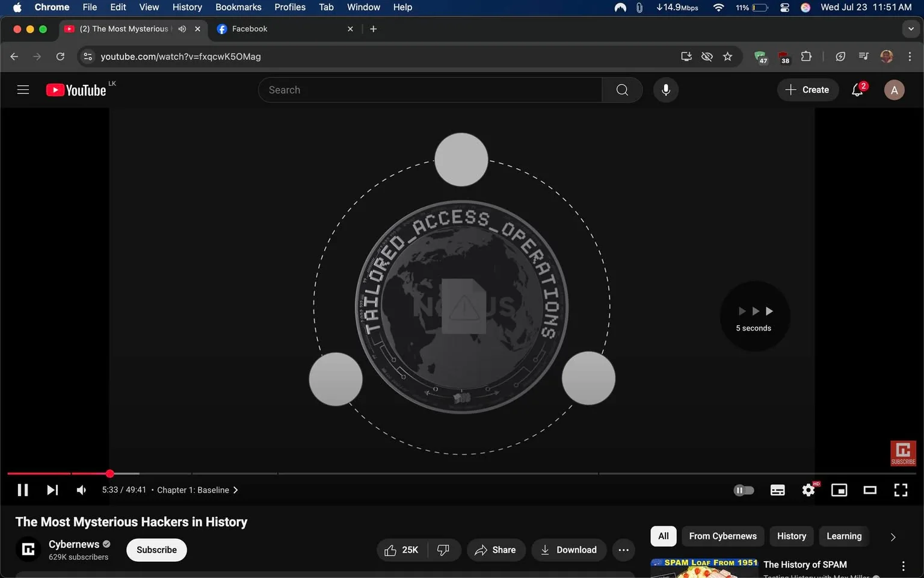Reload the current page
This screenshot has height=578, width=924.
click(60, 57)
